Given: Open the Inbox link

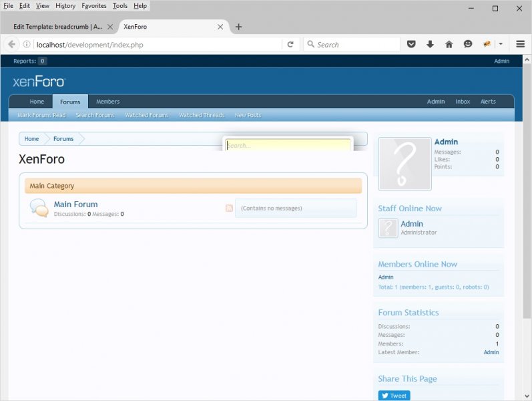Looking at the screenshot, I should [x=463, y=102].
